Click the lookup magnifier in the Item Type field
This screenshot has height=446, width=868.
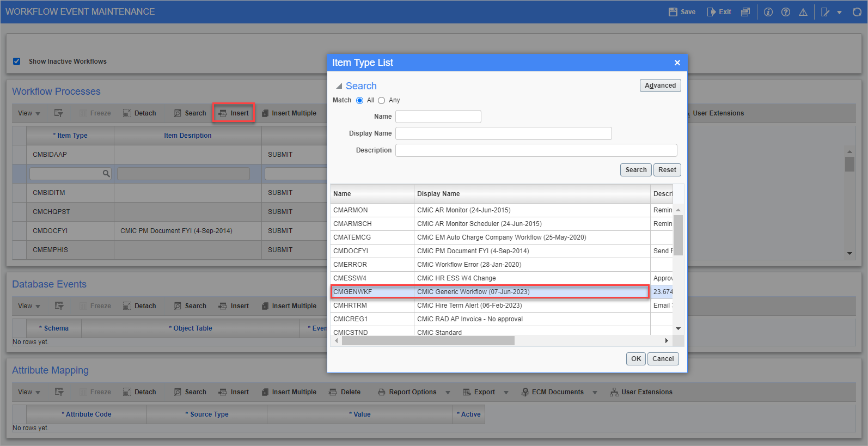106,174
